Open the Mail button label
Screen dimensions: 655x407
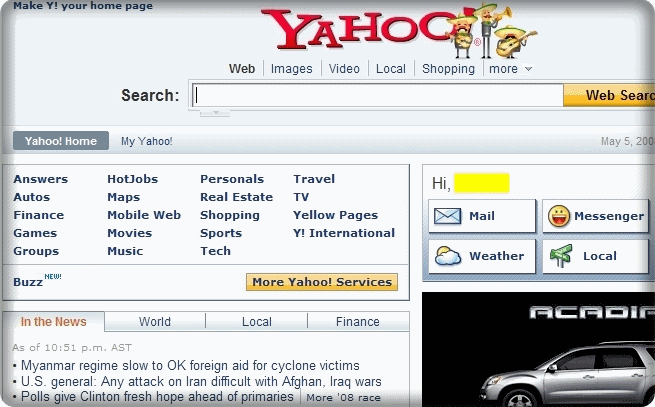tap(482, 216)
